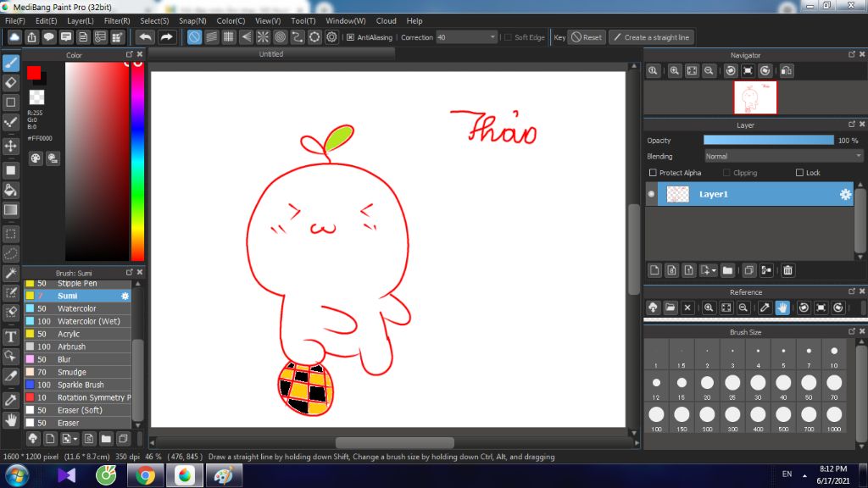Adjust the layer Opacity slider

click(768, 141)
